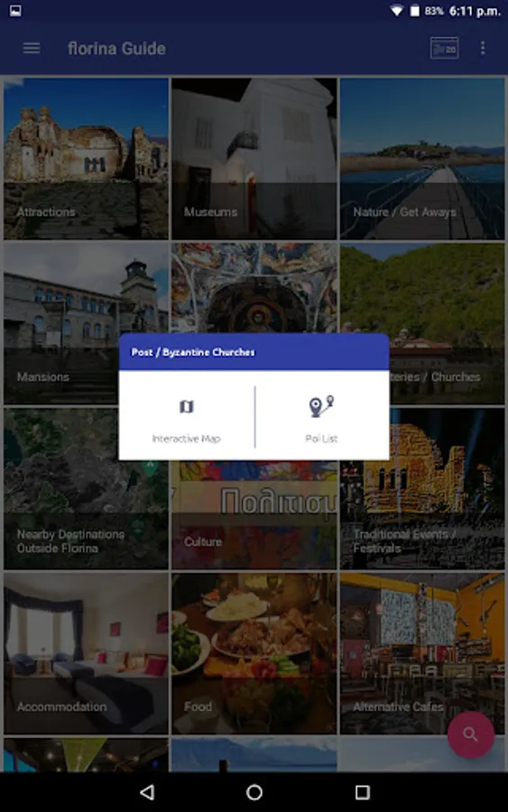Image resolution: width=508 pixels, height=812 pixels.
Task: Open the Nature / Get Aways tile
Action: click(422, 159)
